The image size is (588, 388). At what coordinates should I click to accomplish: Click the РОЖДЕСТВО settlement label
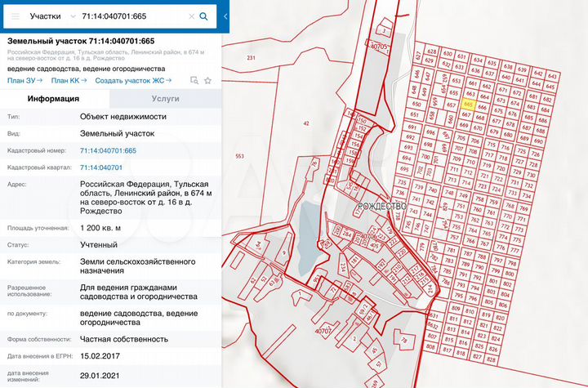tap(381, 207)
